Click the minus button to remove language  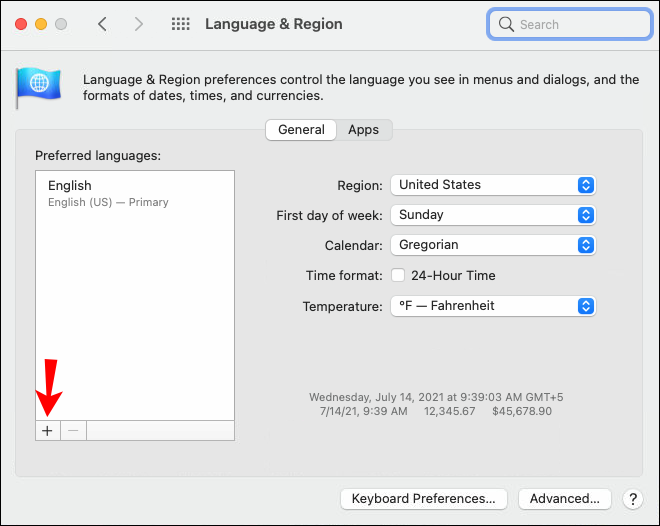74,430
